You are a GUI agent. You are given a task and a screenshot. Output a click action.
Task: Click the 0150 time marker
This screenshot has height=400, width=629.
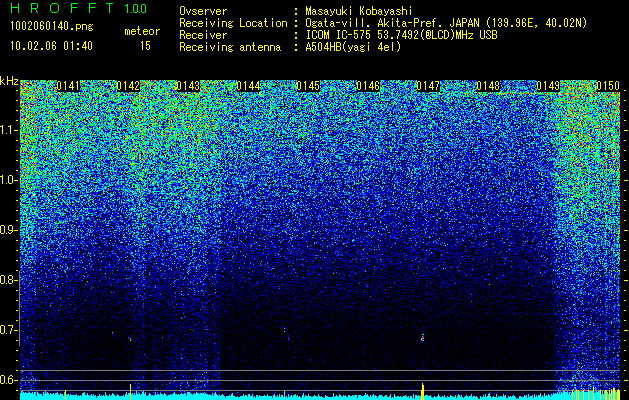pyautogui.click(x=608, y=86)
